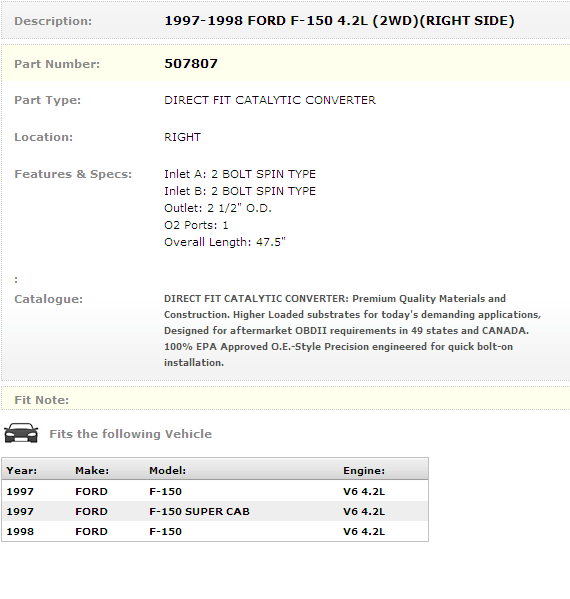Select the Outlet: 2 1/2" O.D. line
This screenshot has width=570, height=599.
pyautogui.click(x=218, y=208)
